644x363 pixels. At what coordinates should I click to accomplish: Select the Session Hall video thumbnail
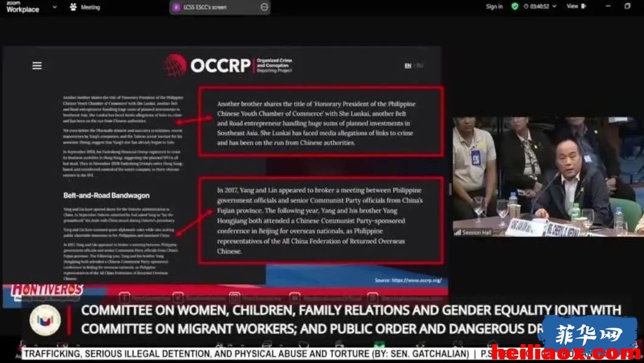(x=548, y=177)
